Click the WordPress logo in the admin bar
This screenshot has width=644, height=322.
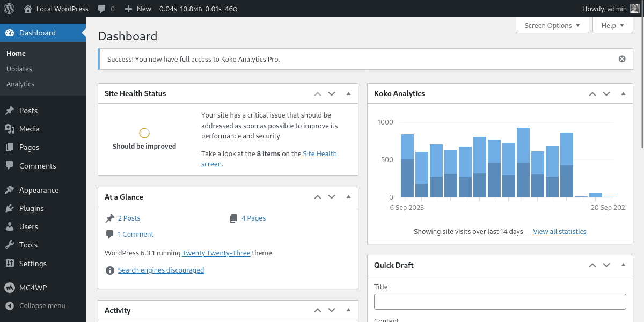pyautogui.click(x=9, y=9)
